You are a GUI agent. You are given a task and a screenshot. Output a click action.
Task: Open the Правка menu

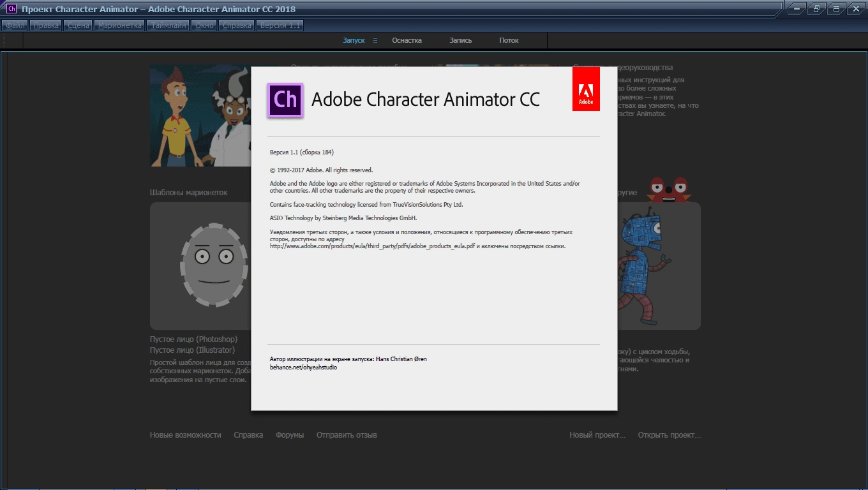pyautogui.click(x=46, y=26)
